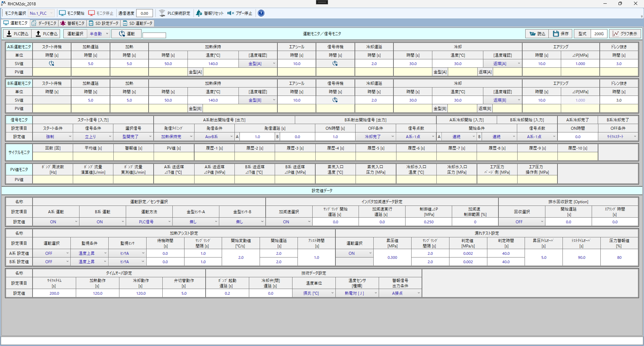Screen dimensions: 644x346
Task: Click the PLC読込 download icon button
Action: (x=17, y=34)
